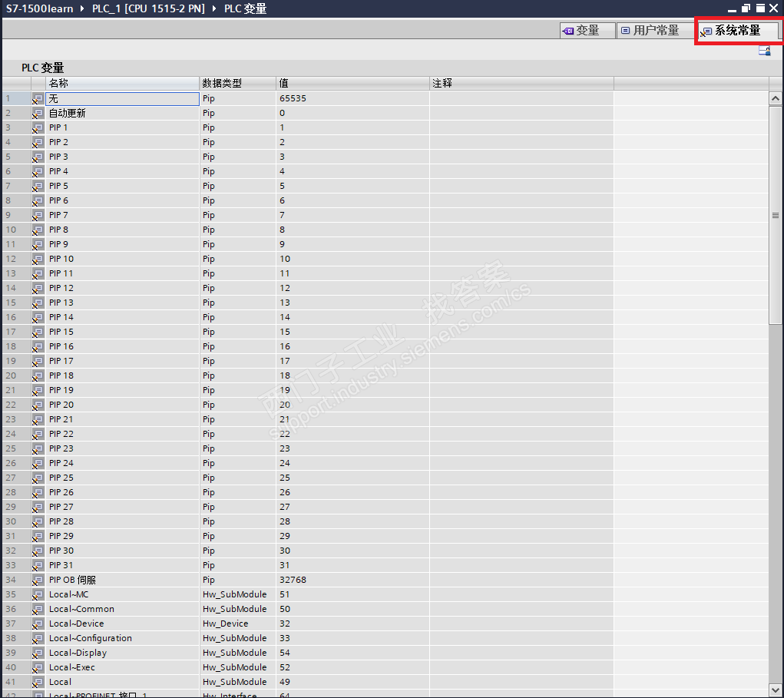The image size is (784, 698).
Task: Switch to the 用户常量 tab
Action: [x=654, y=31]
